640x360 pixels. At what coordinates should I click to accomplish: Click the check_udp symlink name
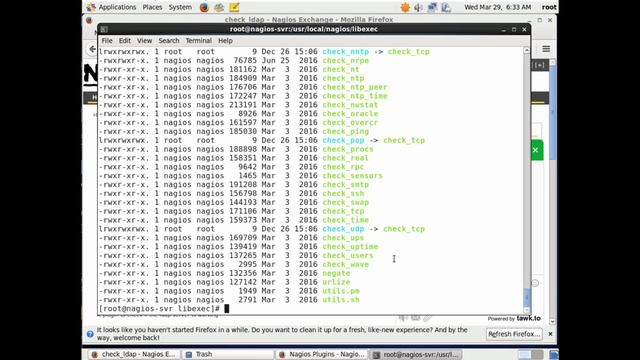(343, 229)
